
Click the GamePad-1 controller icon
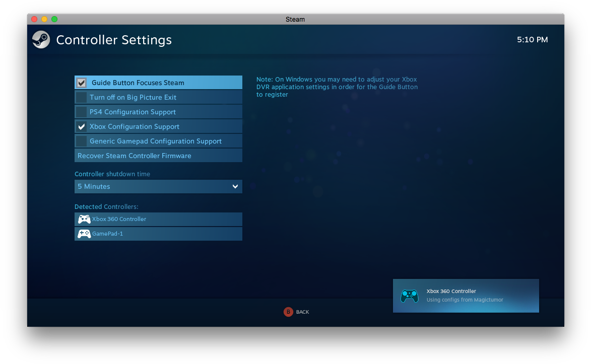tap(84, 234)
